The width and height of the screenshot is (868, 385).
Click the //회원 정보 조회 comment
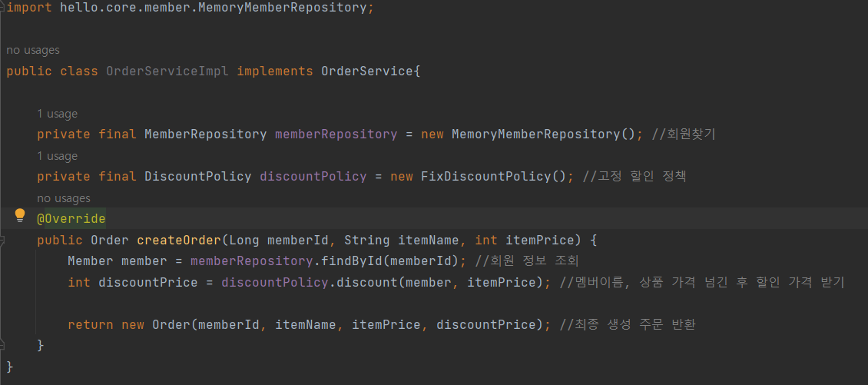point(526,261)
